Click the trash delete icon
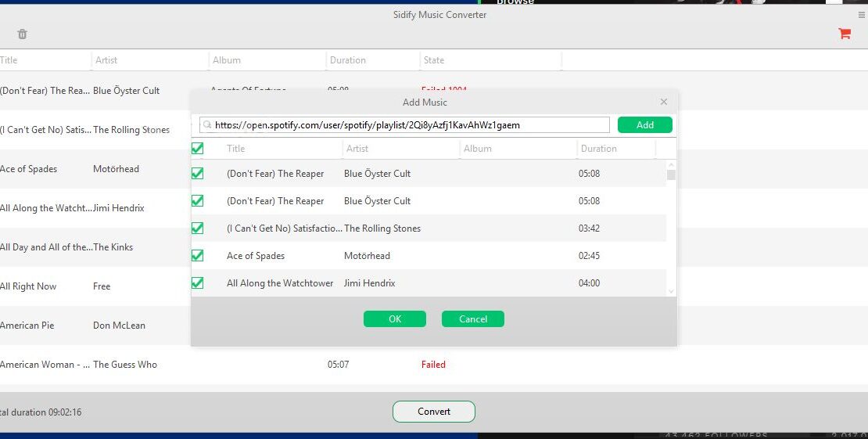This screenshot has height=439, width=868. (x=22, y=34)
